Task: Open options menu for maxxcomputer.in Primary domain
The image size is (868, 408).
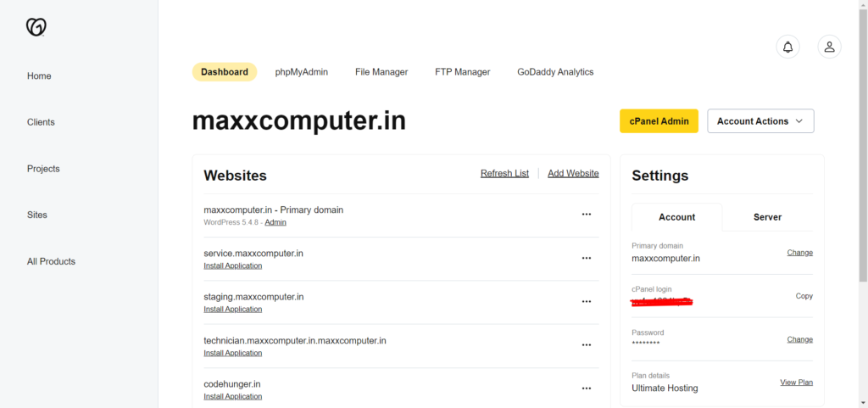Action: tap(587, 215)
